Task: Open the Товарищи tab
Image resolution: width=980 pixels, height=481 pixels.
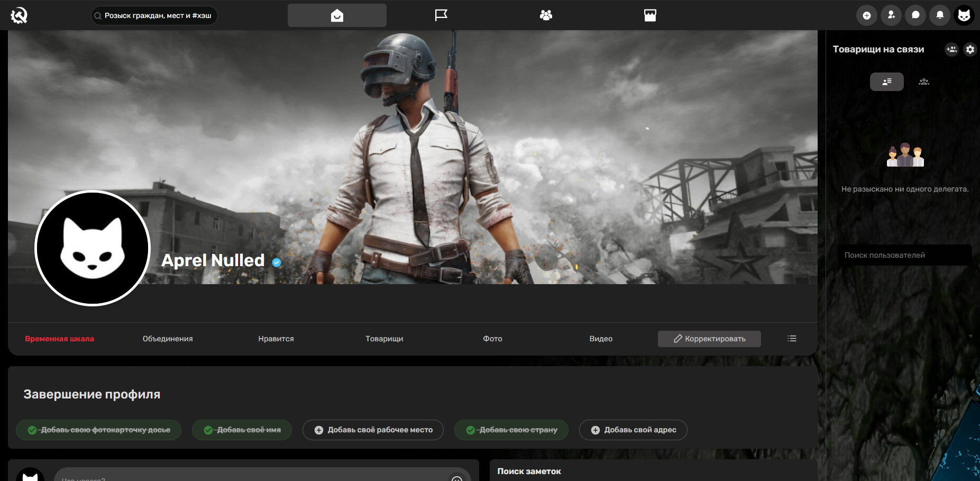Action: coord(384,339)
